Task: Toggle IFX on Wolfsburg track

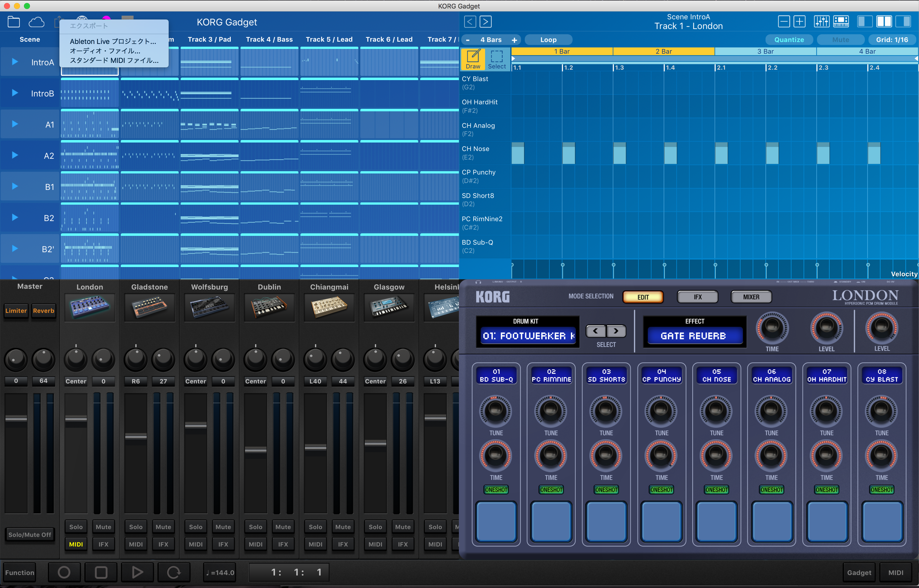Action: click(223, 545)
